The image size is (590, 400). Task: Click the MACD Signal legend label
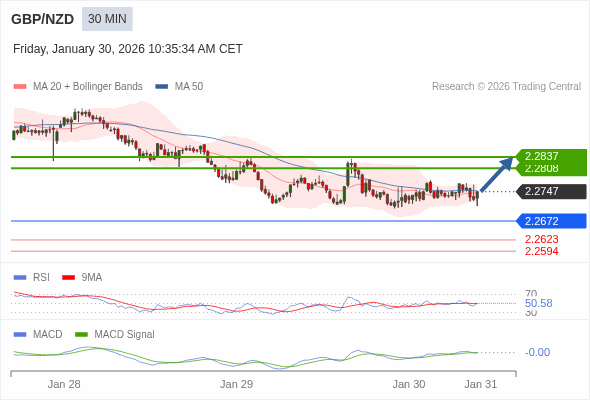pyautogui.click(x=125, y=334)
